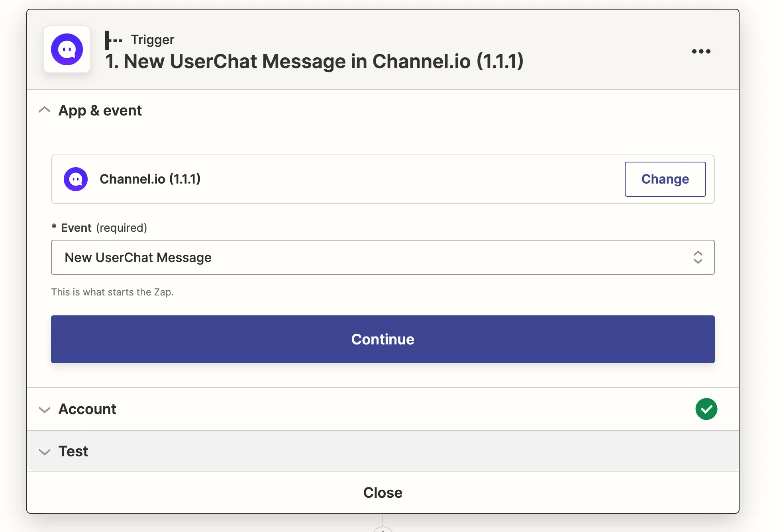
Task: Click the App & event section heading
Action: (100, 110)
